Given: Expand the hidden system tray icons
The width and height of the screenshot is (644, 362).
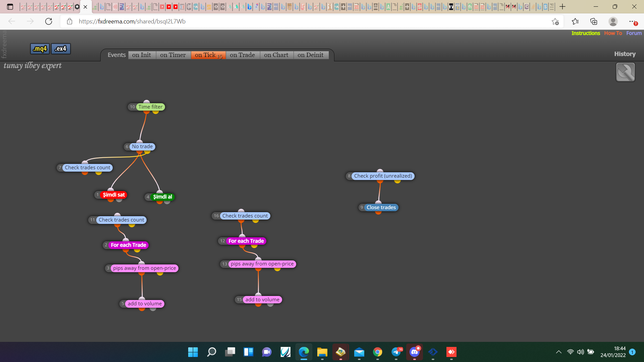Looking at the screenshot, I should pyautogui.click(x=558, y=352).
